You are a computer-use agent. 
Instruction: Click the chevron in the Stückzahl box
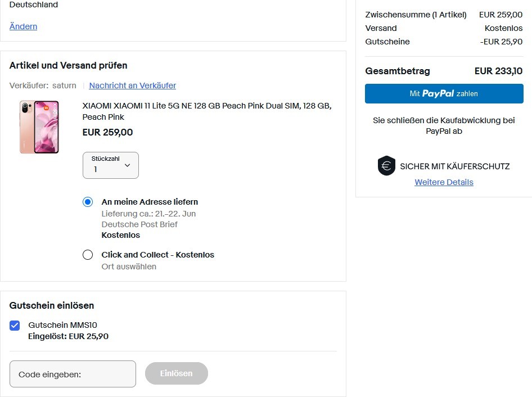128,165
